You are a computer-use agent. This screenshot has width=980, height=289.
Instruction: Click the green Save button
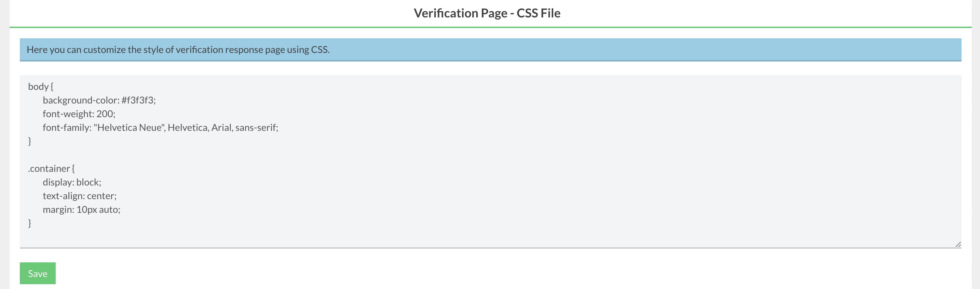[38, 273]
